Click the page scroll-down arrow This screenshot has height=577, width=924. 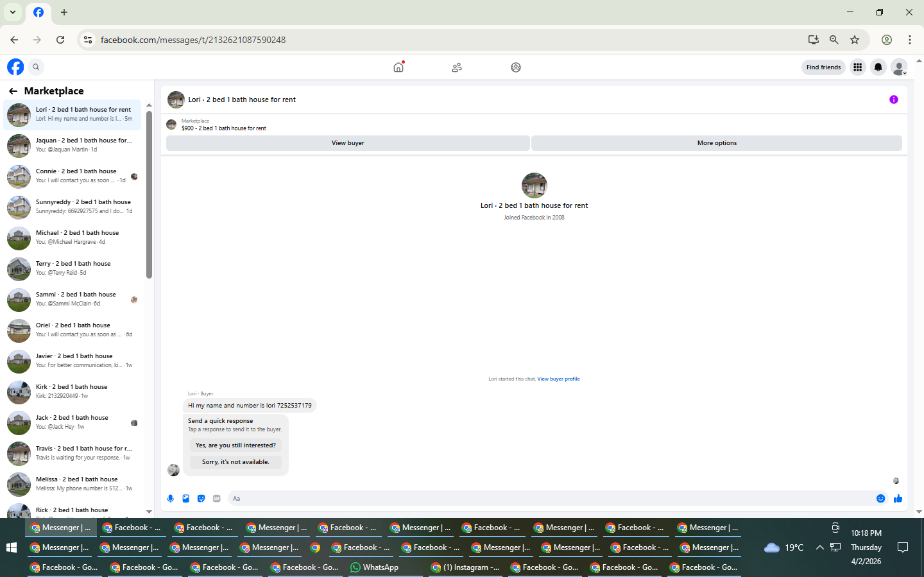[920, 512]
